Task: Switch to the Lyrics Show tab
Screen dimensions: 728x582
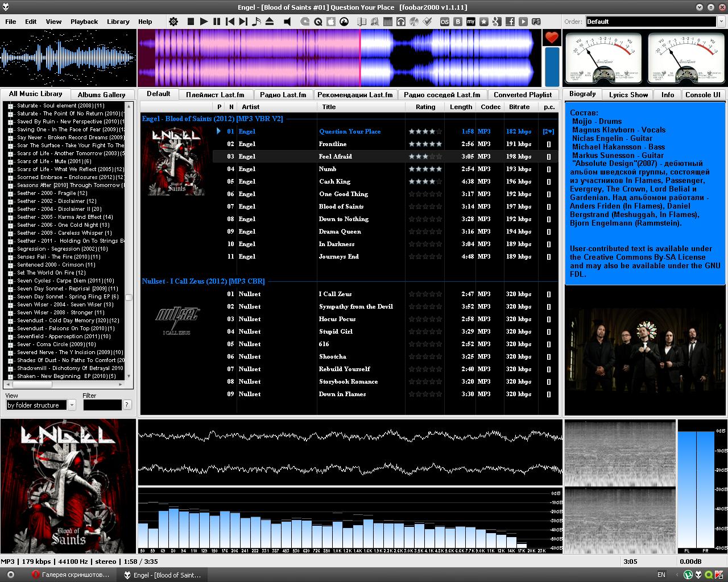Action: tap(628, 94)
